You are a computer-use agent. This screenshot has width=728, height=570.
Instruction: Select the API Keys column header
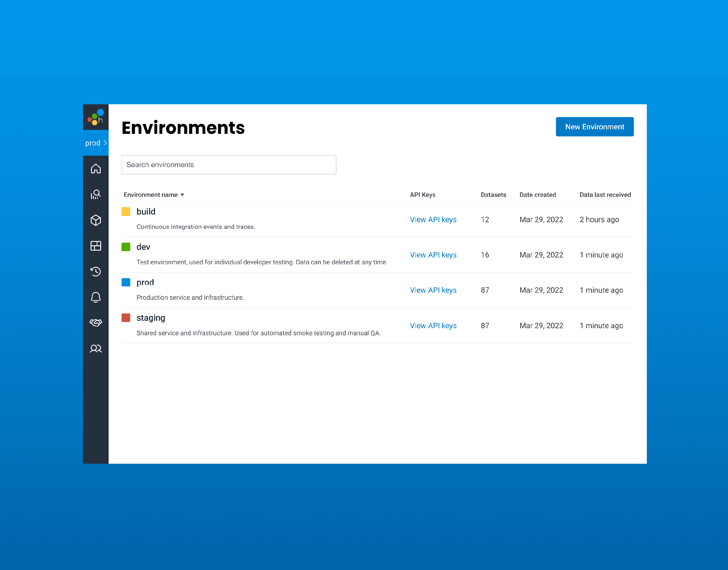tap(423, 195)
